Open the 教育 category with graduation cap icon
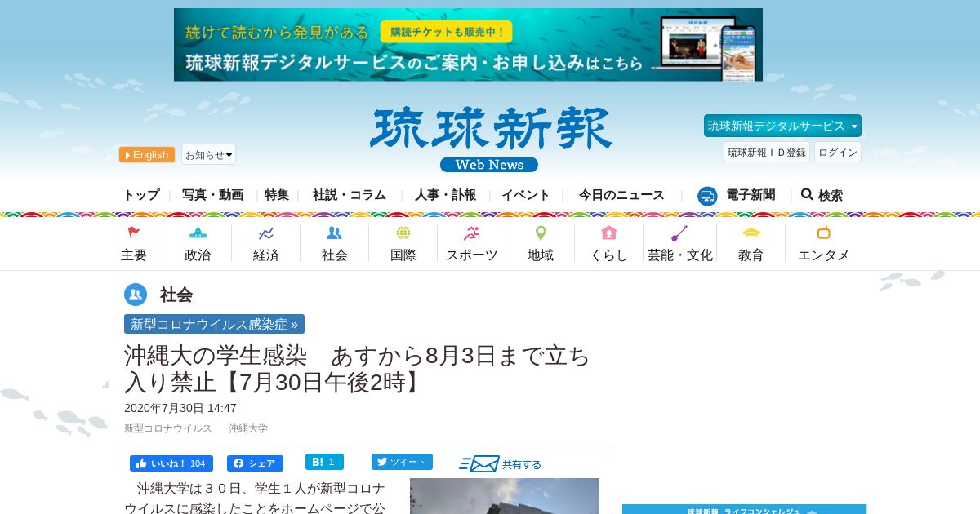This screenshot has height=514, width=980. 751,244
